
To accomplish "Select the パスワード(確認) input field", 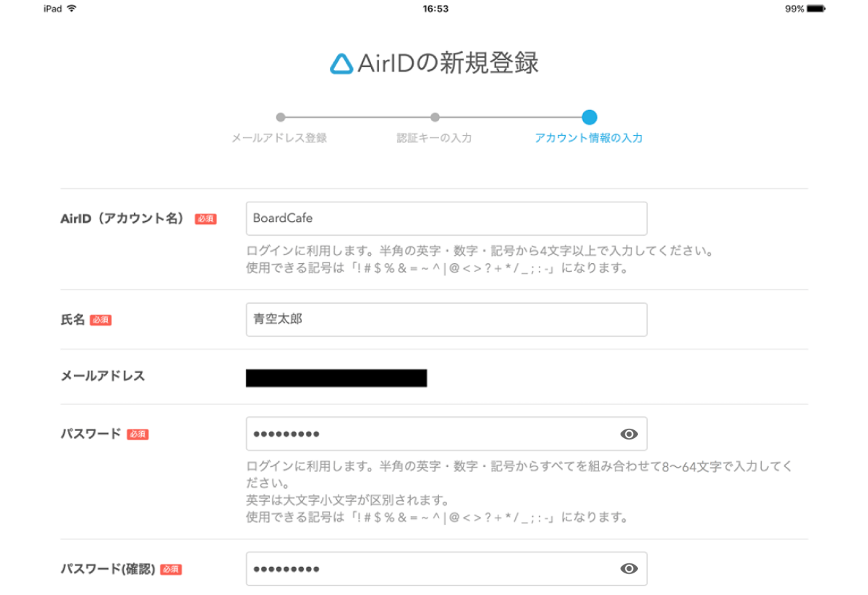I will click(446, 569).
